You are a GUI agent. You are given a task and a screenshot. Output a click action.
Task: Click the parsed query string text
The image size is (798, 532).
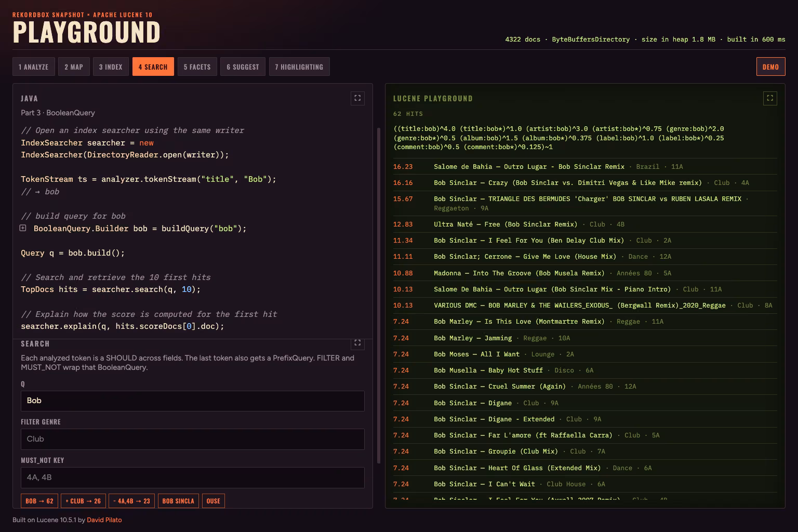click(559, 138)
